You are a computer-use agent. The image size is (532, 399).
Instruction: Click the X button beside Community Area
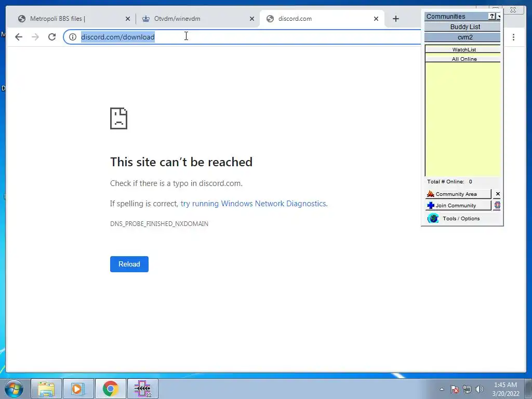(497, 194)
